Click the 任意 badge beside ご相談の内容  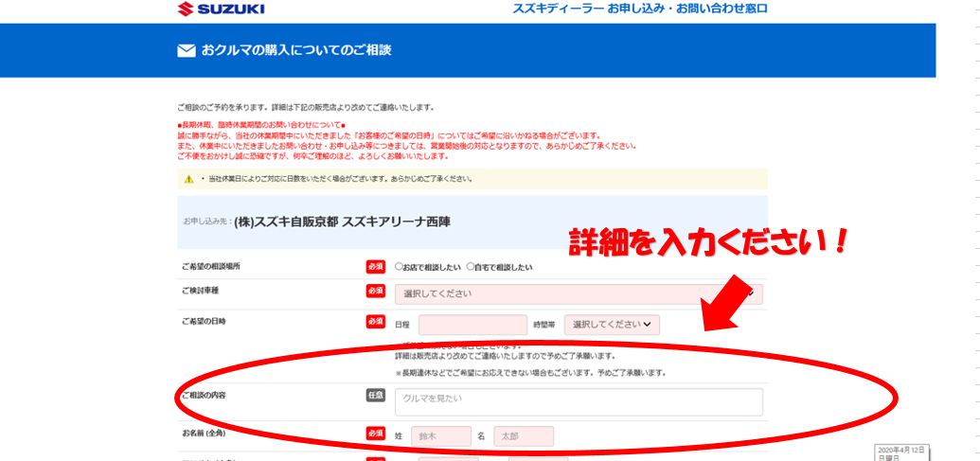pos(375,395)
